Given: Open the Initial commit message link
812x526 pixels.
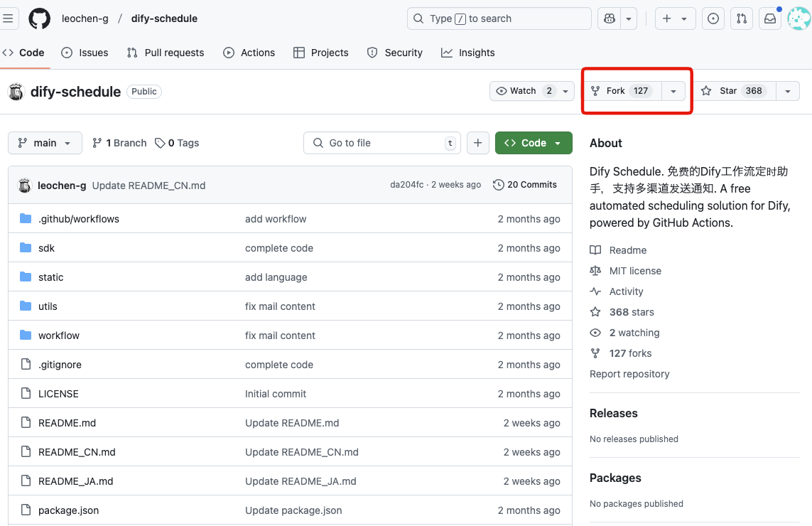Looking at the screenshot, I should click(276, 394).
